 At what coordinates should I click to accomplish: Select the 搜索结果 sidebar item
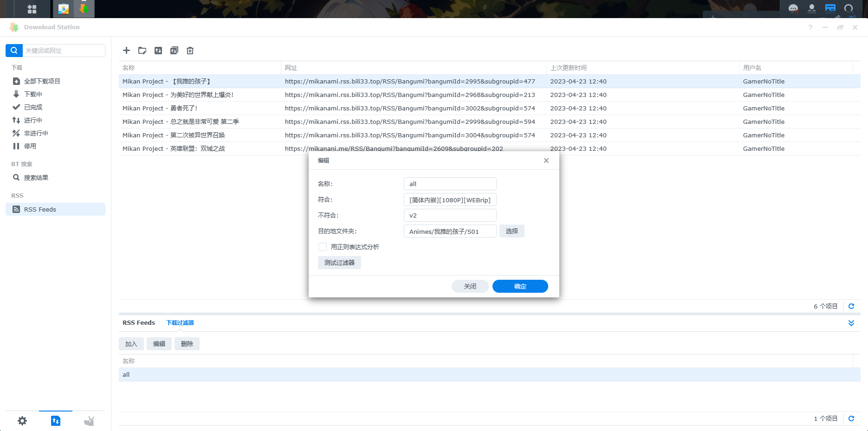pyautogui.click(x=36, y=178)
